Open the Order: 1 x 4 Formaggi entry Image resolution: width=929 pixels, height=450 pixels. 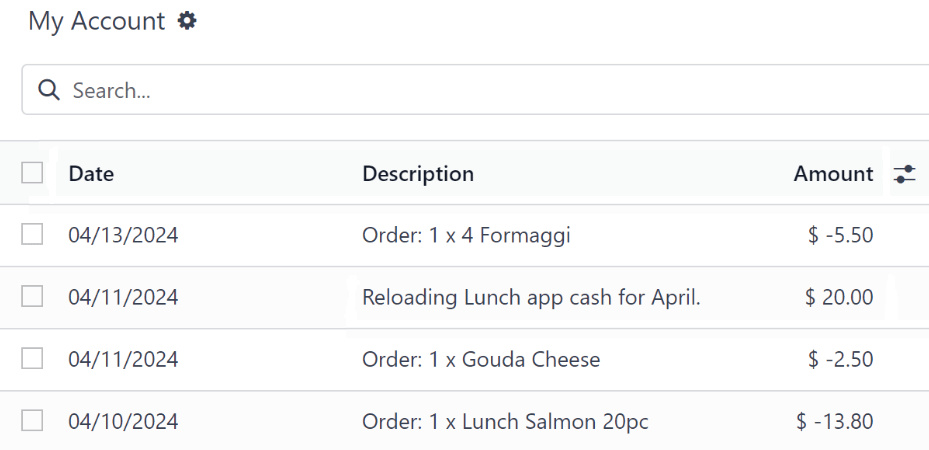466,236
